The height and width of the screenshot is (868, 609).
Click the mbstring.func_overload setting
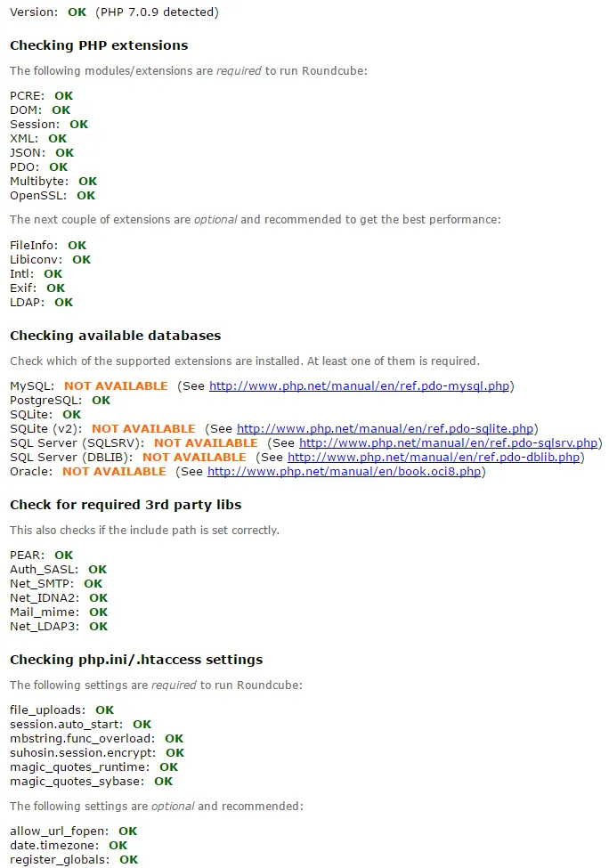click(x=83, y=739)
